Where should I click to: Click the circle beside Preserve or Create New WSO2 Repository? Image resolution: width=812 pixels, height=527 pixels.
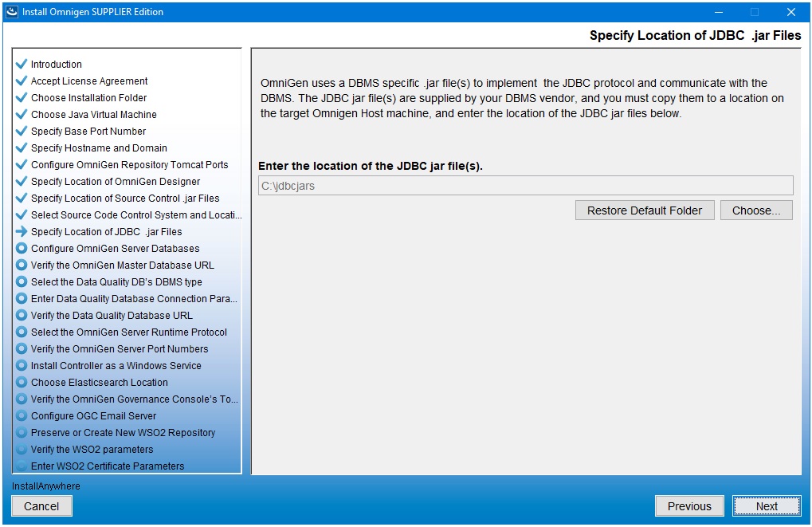(22, 432)
